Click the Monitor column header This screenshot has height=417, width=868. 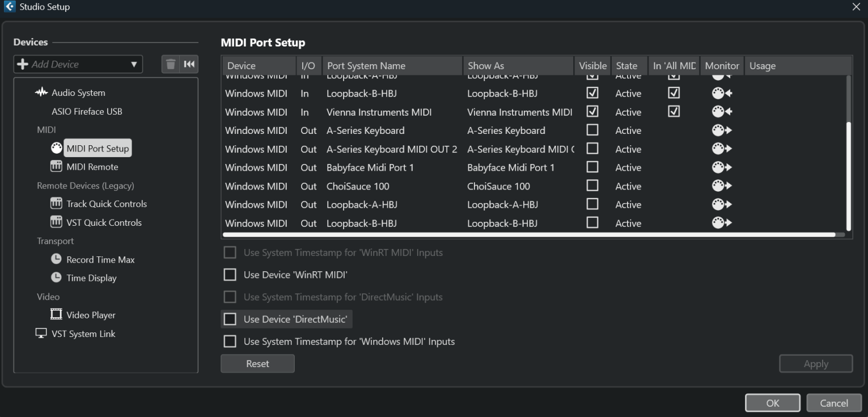[722, 66]
